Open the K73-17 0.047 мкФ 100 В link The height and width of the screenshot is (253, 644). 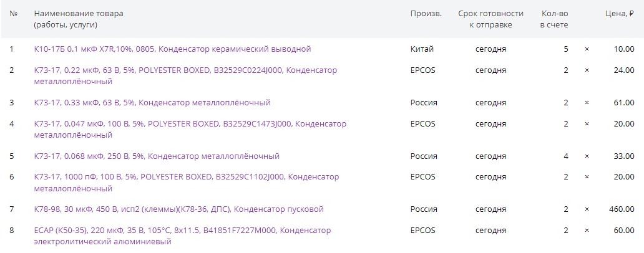click(x=190, y=124)
